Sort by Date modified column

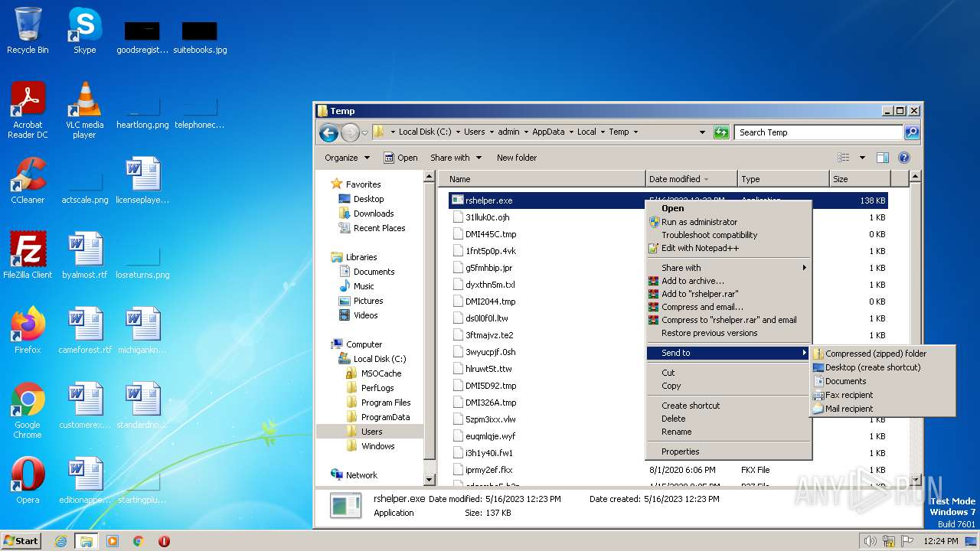(x=692, y=179)
